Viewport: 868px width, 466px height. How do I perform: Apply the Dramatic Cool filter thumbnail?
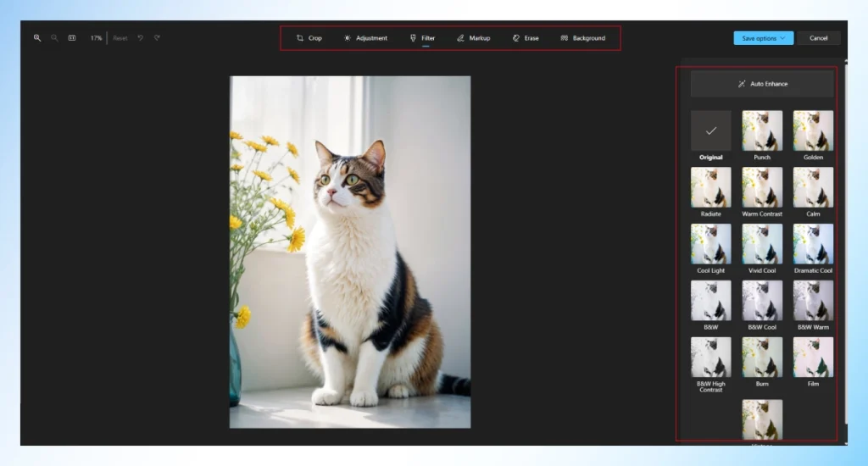click(813, 244)
